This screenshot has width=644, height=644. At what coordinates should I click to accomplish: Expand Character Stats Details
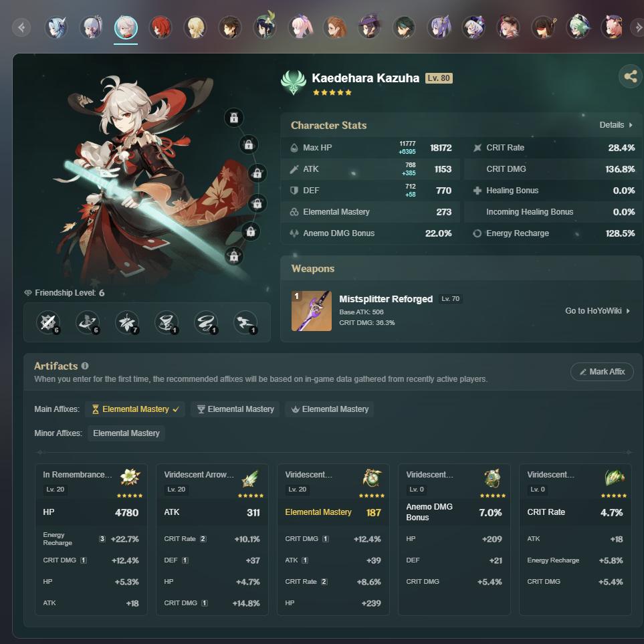pyautogui.click(x=616, y=125)
